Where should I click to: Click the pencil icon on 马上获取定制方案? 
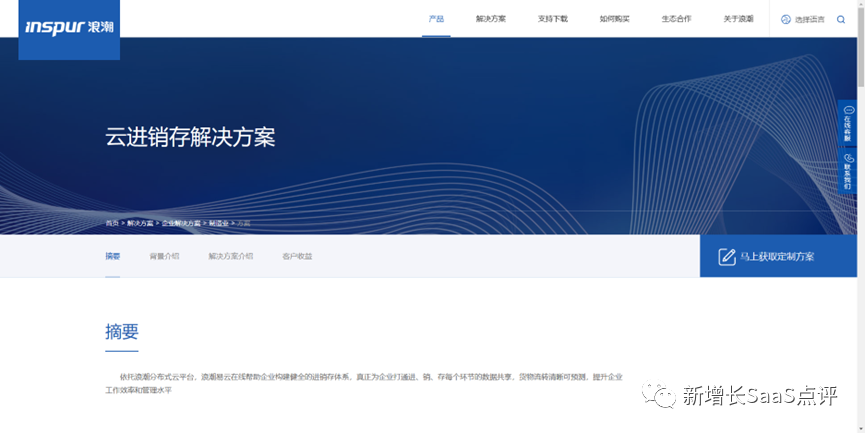click(727, 256)
